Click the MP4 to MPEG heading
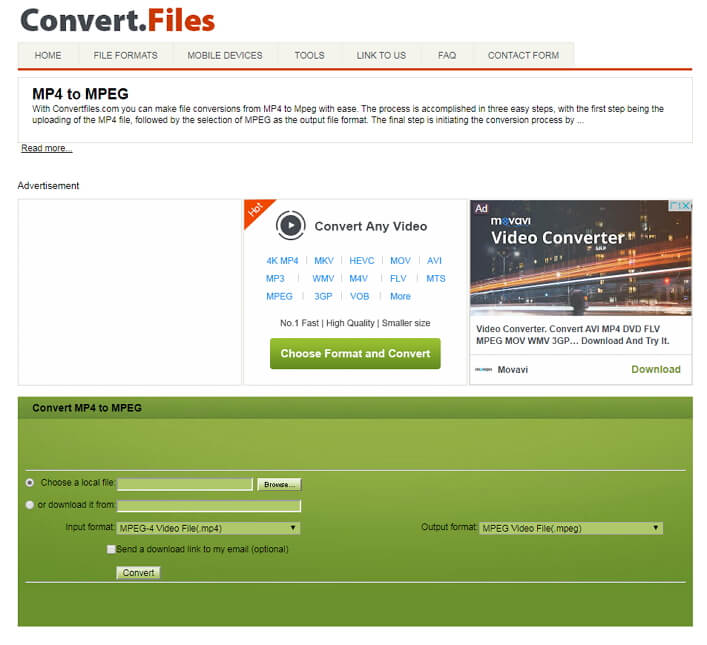 80,94
